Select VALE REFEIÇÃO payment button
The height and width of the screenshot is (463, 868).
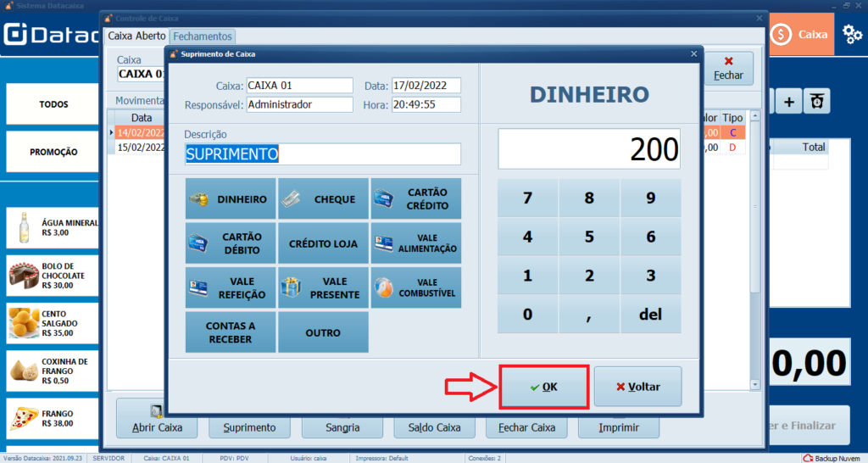[x=231, y=288]
